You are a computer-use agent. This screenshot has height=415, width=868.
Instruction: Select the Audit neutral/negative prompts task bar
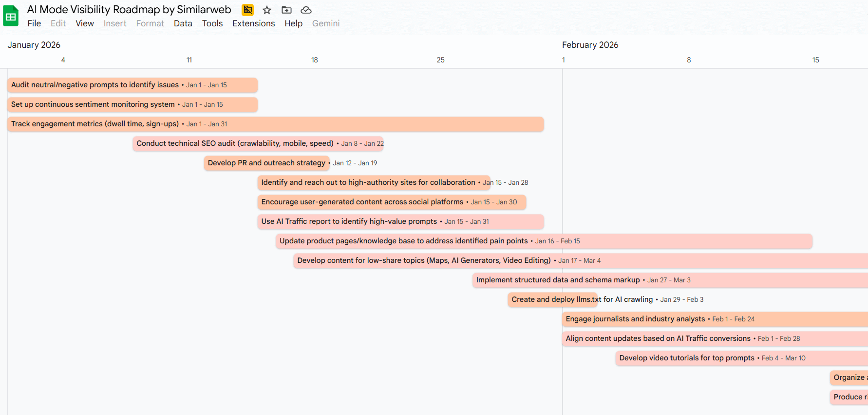(x=132, y=85)
